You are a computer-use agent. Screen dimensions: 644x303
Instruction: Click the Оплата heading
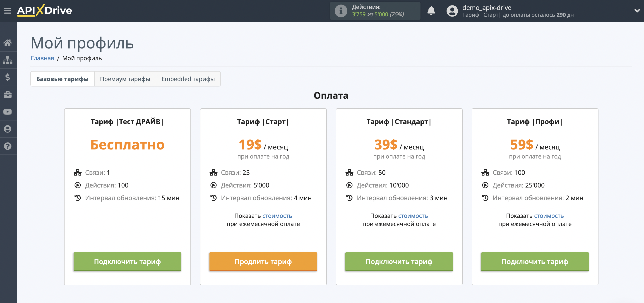point(331,96)
